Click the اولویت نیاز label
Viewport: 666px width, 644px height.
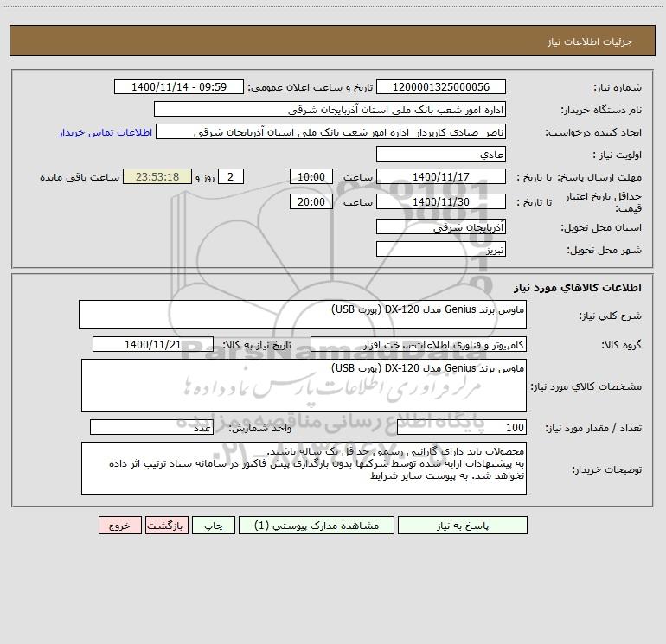tap(618, 156)
